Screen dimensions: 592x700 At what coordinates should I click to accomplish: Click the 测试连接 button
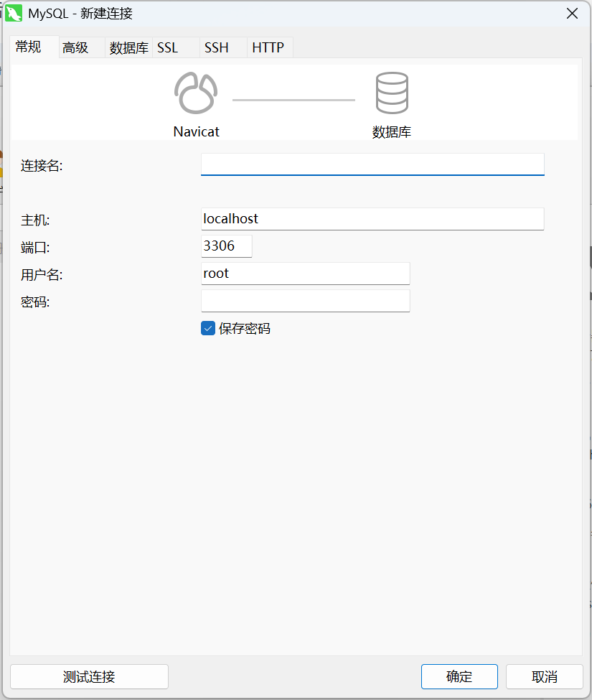89,676
